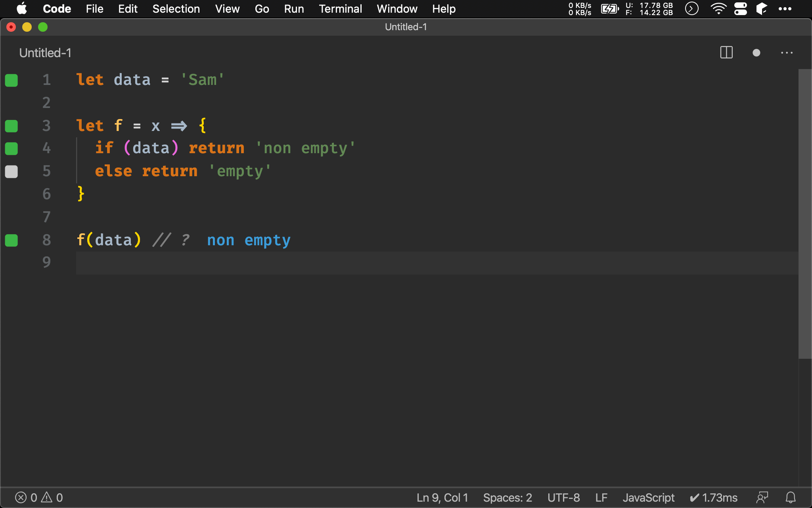Open the menu bar overflow ellipsis
This screenshot has height=508, width=812.
point(785,9)
